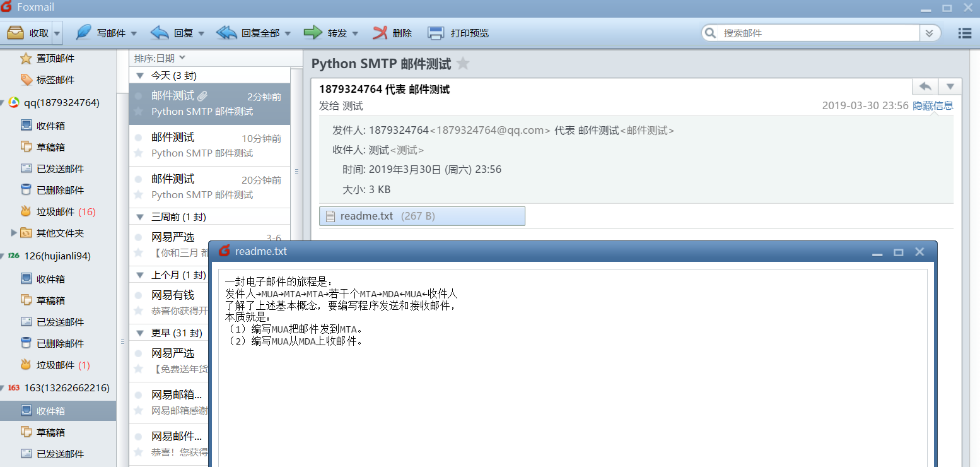The height and width of the screenshot is (467, 980).
Task: Close the readme.txt window
Action: tap(919, 251)
